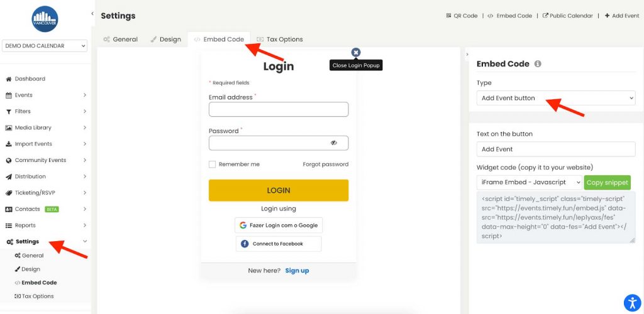
Task: Expand the Events sidebar chevron
Action: [x=85, y=95]
